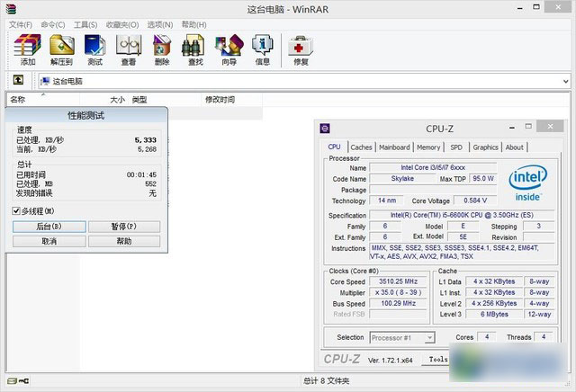Viewport: 576px width, 392px height.
Task: Click the 性能测试 dialog title bar
Action: (86, 116)
